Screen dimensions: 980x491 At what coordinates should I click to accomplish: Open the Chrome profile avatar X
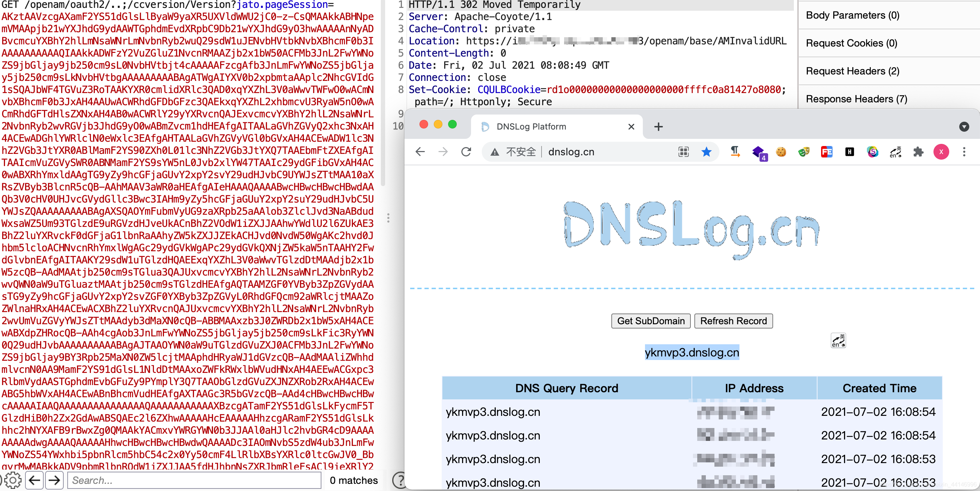click(x=941, y=152)
